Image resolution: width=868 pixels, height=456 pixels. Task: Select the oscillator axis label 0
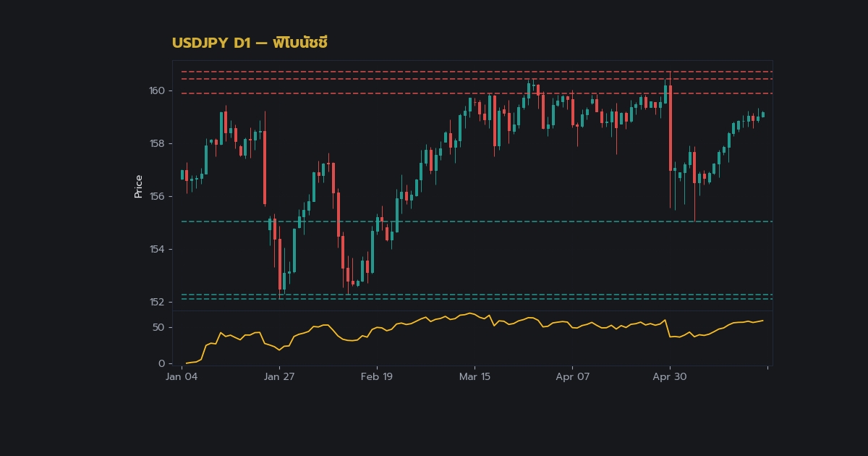163,363
